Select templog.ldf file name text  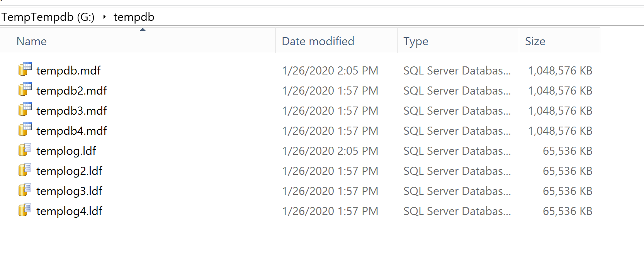[66, 151]
